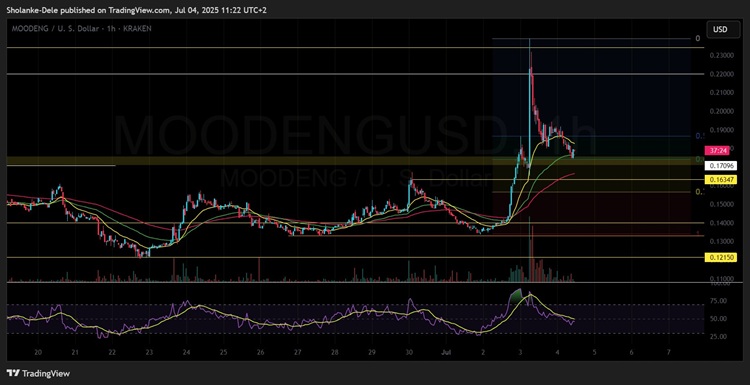Viewport: 750px width, 385px height.
Task: Select the Fibonacci 0 level label
Action: 697,39
